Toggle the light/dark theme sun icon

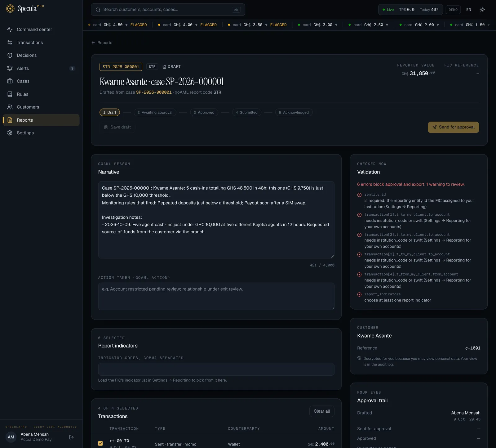(482, 10)
